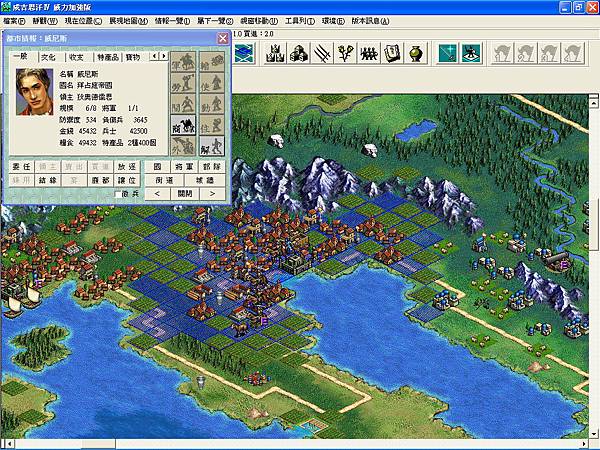
Task: Click the teal eye-view toolbar icon
Action: 471,53
